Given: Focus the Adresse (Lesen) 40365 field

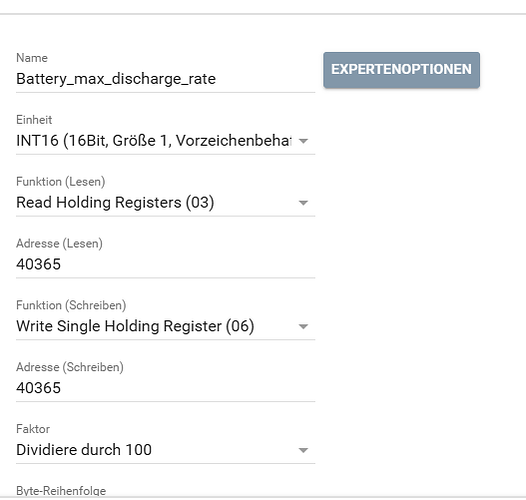Looking at the screenshot, I should (165, 264).
